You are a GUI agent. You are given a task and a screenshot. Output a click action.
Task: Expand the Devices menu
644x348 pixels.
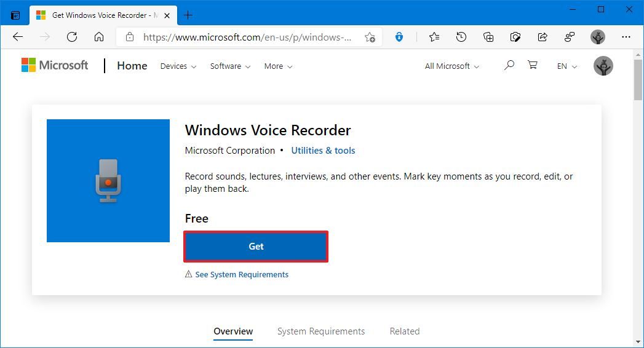click(x=178, y=66)
